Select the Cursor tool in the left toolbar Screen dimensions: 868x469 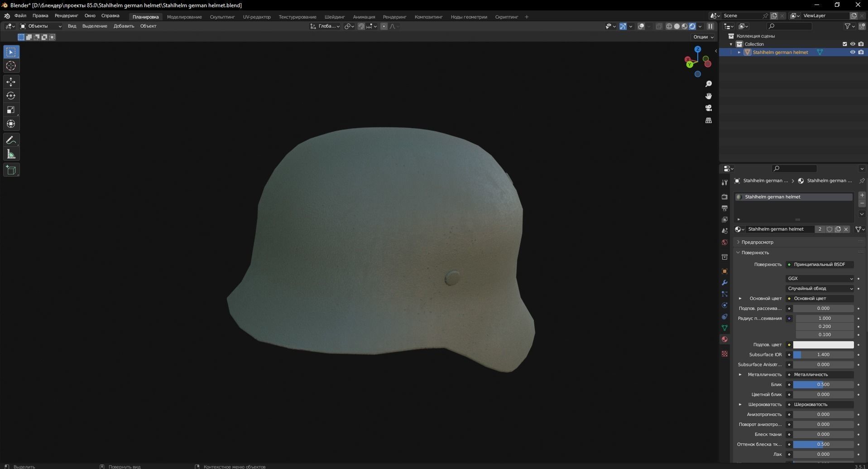[x=11, y=66]
